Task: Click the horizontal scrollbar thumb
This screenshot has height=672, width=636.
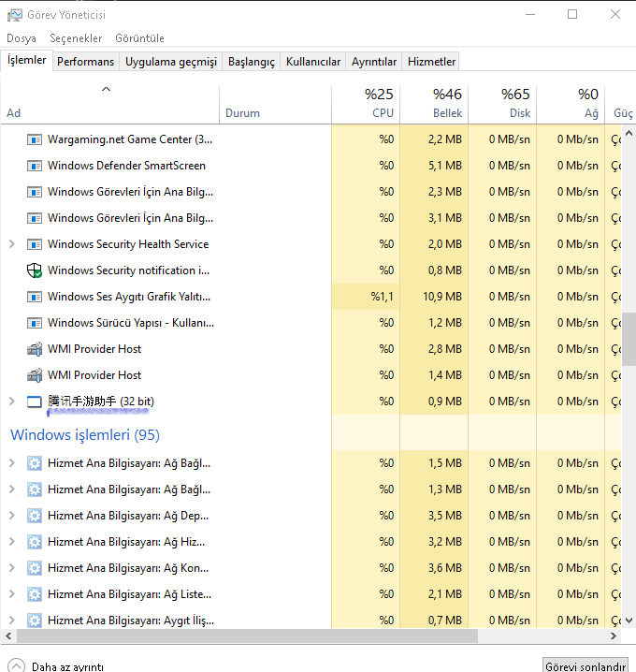Action: click(x=247, y=636)
